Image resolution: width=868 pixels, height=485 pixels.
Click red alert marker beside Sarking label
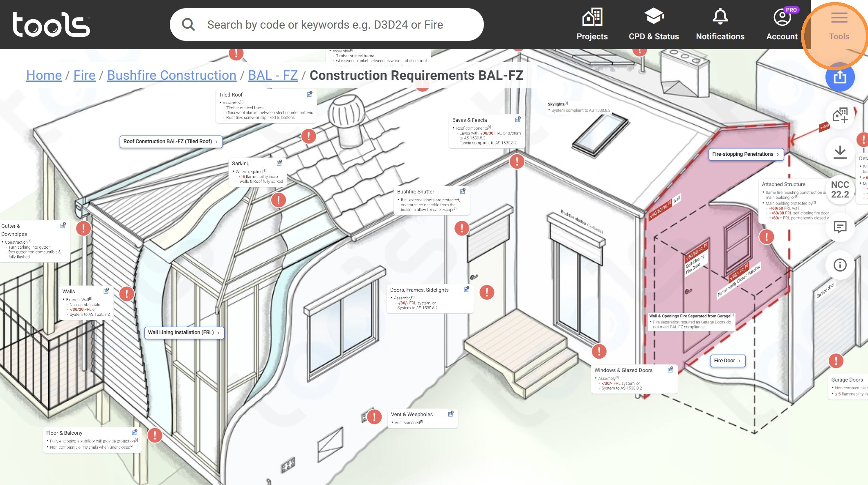(x=279, y=200)
